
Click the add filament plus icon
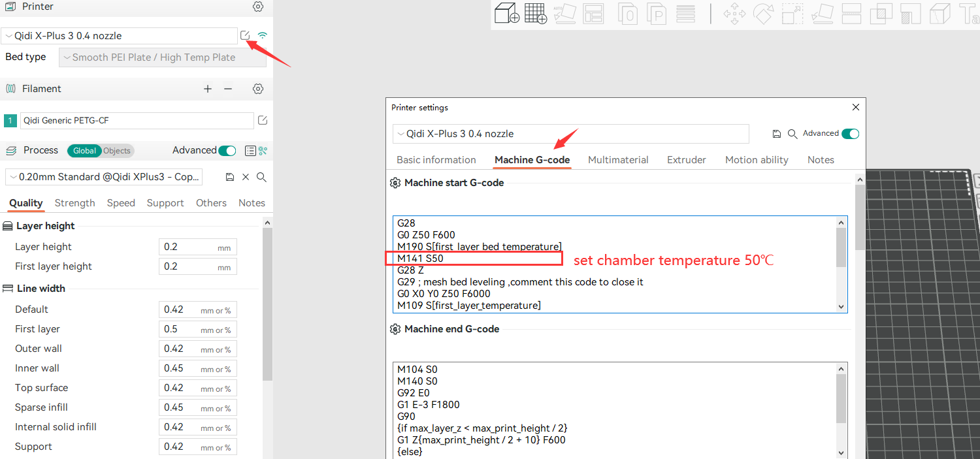tap(208, 89)
